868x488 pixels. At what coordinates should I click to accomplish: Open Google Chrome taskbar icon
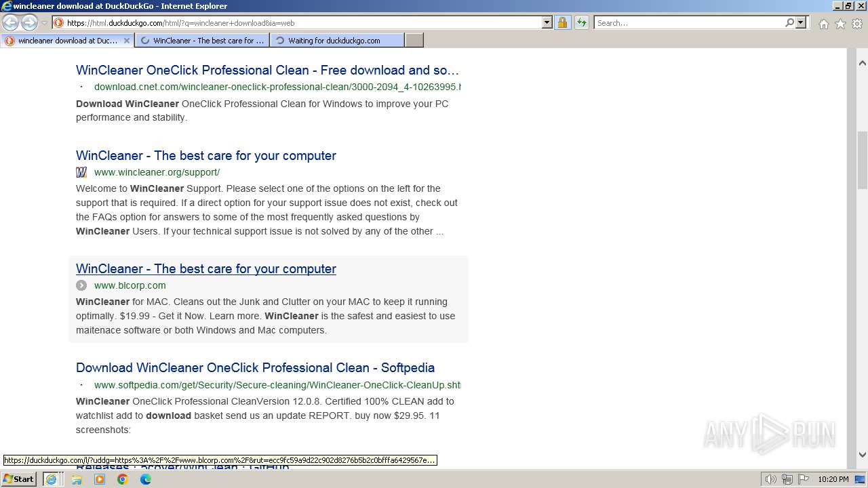[x=123, y=479]
